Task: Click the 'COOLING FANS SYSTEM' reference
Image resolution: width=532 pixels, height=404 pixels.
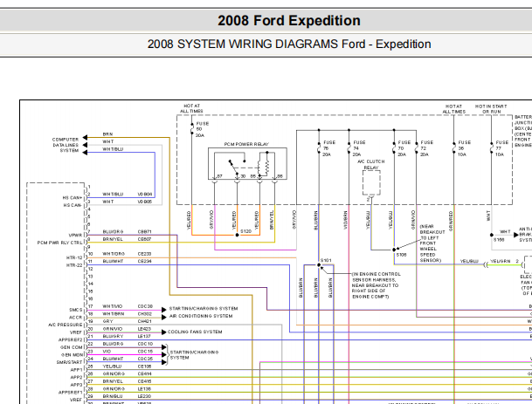Action: tap(195, 332)
